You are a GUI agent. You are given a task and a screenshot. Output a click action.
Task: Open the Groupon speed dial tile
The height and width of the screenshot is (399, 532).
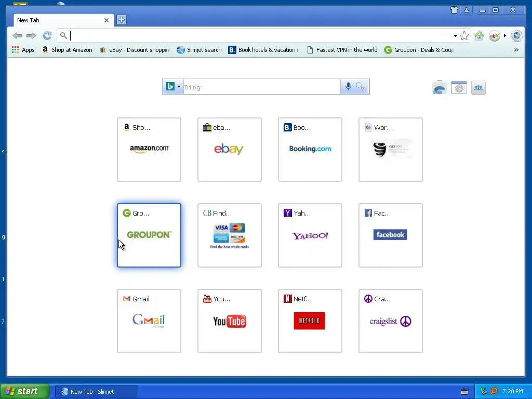[x=149, y=235]
